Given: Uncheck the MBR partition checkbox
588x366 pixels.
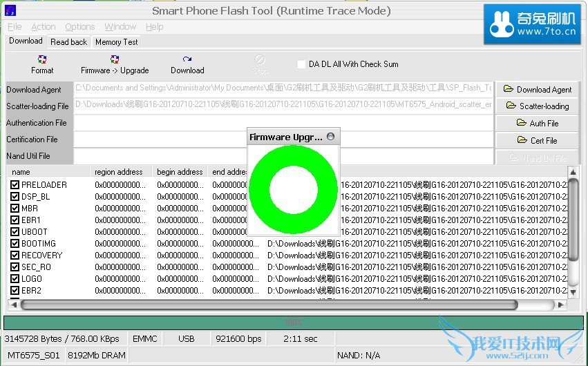Looking at the screenshot, I should point(15,209).
